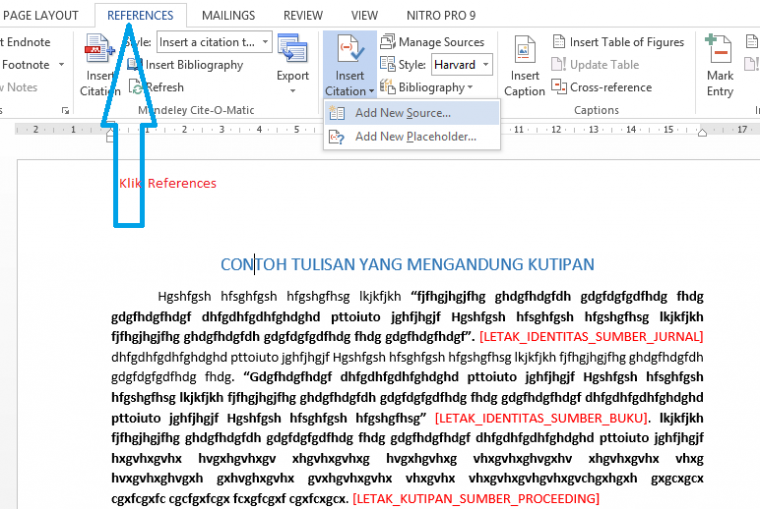Open Mendeley citation style combo box
760x509 pixels.
(x=214, y=42)
